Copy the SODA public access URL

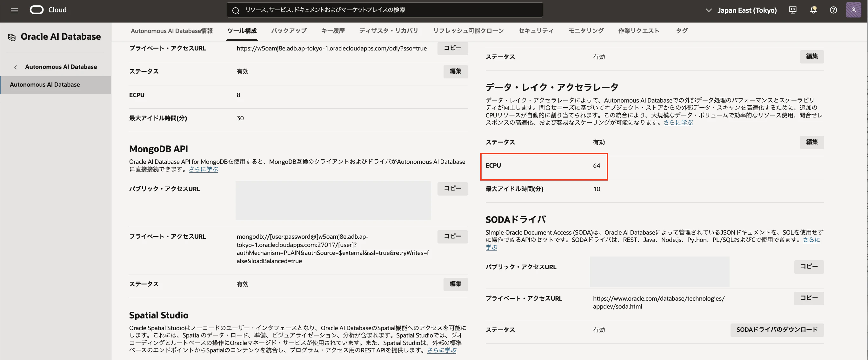[x=809, y=267]
